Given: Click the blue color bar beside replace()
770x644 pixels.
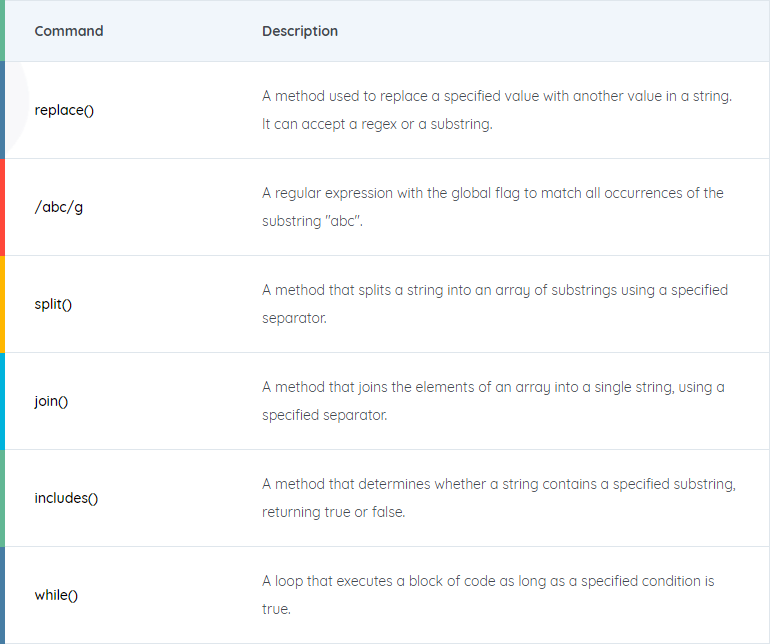Looking at the screenshot, I should click(x=2, y=110).
